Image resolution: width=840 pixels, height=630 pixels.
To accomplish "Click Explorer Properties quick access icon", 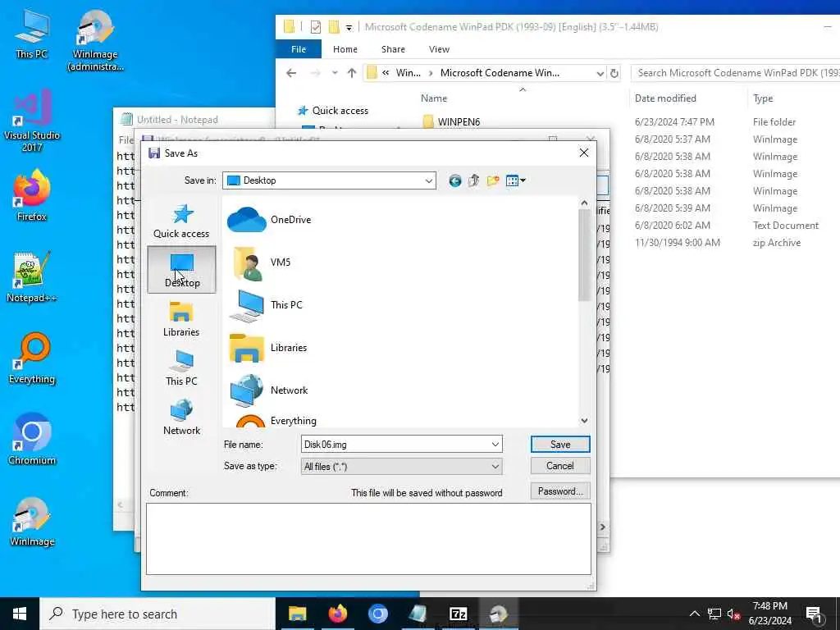I will tap(316, 27).
